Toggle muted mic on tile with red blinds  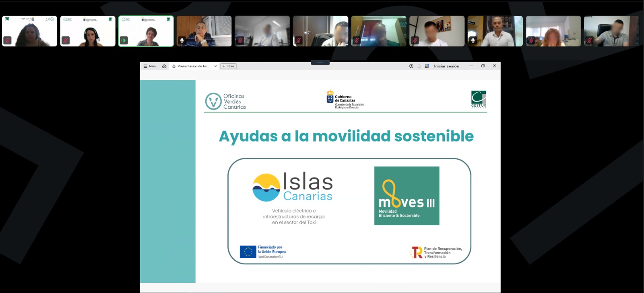coord(357,40)
